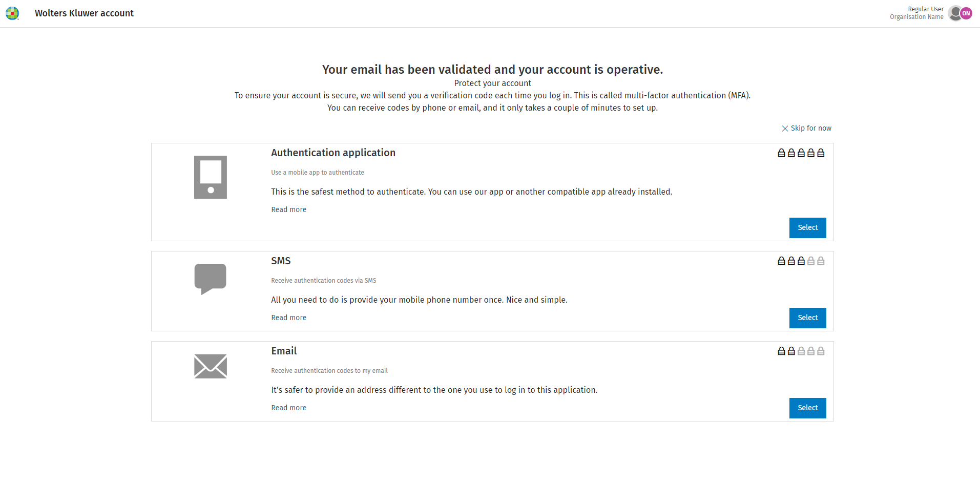Click the Wolters Kluwer account title
This screenshot has width=980, height=485.
tap(84, 13)
